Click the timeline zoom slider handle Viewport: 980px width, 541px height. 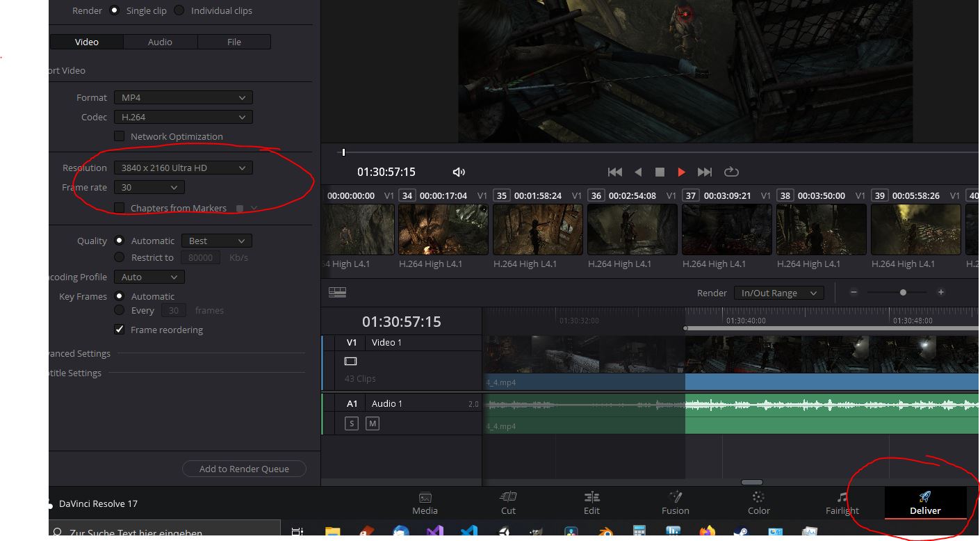click(903, 293)
